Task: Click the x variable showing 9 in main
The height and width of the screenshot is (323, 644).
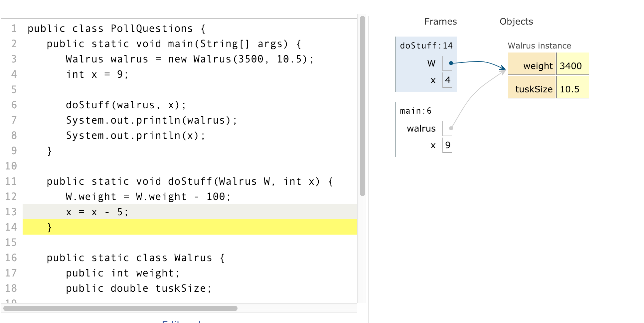Action: (448, 145)
